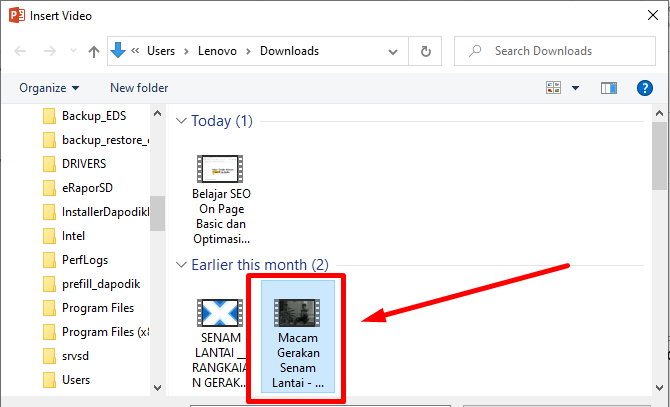
Task: Click the Intel folder icon
Action: coord(49,236)
